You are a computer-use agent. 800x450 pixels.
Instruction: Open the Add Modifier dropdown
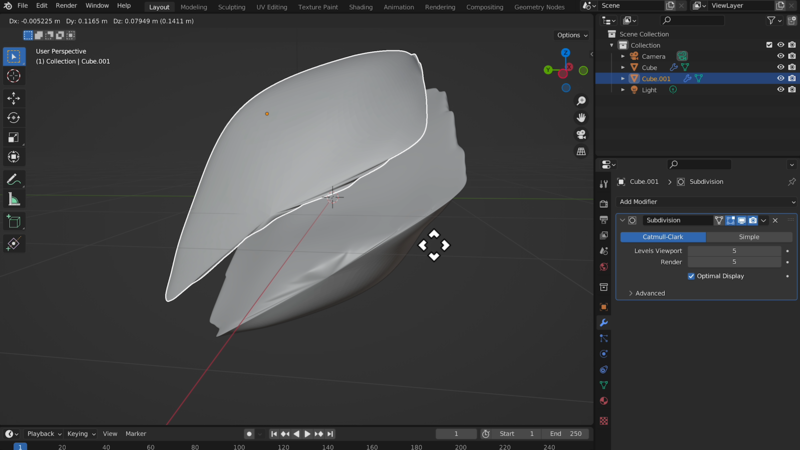(707, 202)
